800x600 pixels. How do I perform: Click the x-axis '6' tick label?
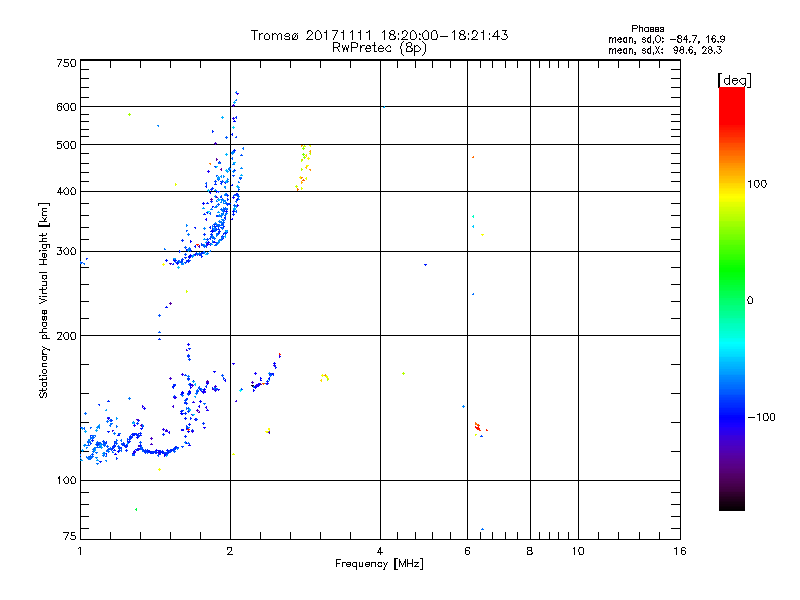point(467,551)
